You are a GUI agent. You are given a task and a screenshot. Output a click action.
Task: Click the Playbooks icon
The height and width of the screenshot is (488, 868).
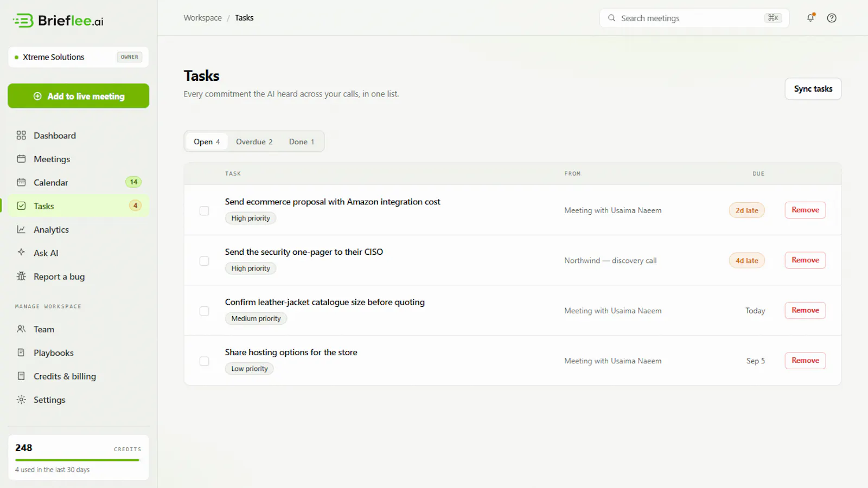point(21,352)
